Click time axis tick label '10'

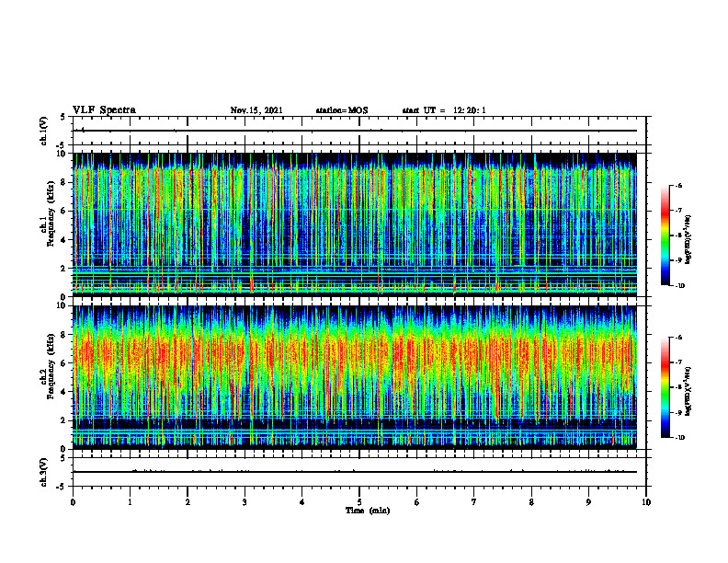646,502
